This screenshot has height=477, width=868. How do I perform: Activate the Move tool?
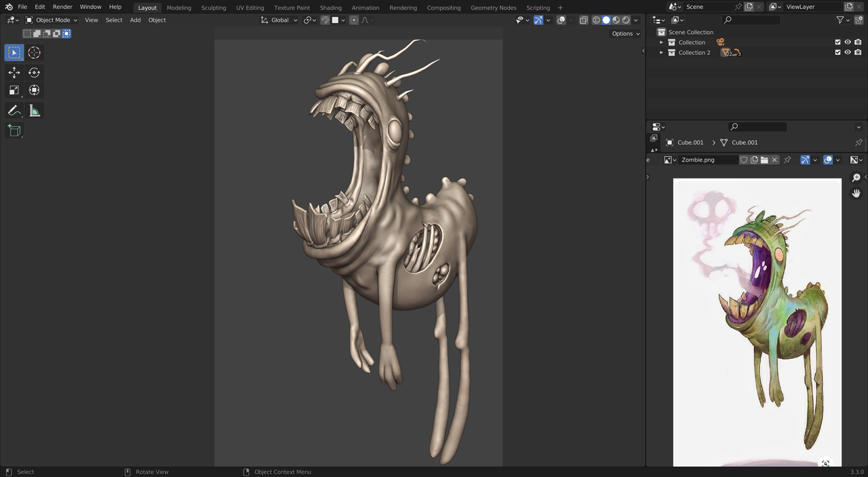click(x=14, y=73)
